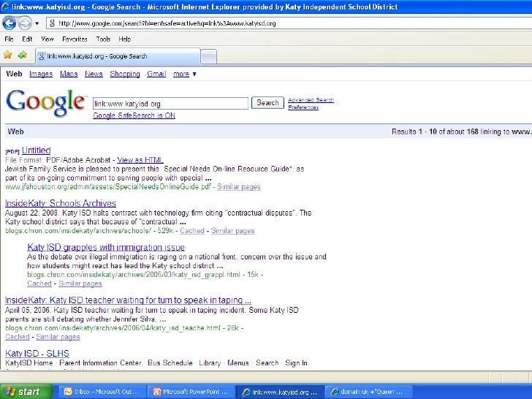Click the Add to Favorites star-plus icon
This screenshot has height=399, width=532.
(x=23, y=55)
